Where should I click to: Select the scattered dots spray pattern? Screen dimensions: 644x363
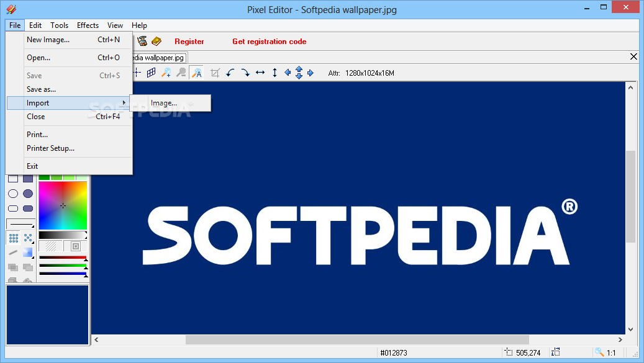click(x=28, y=238)
